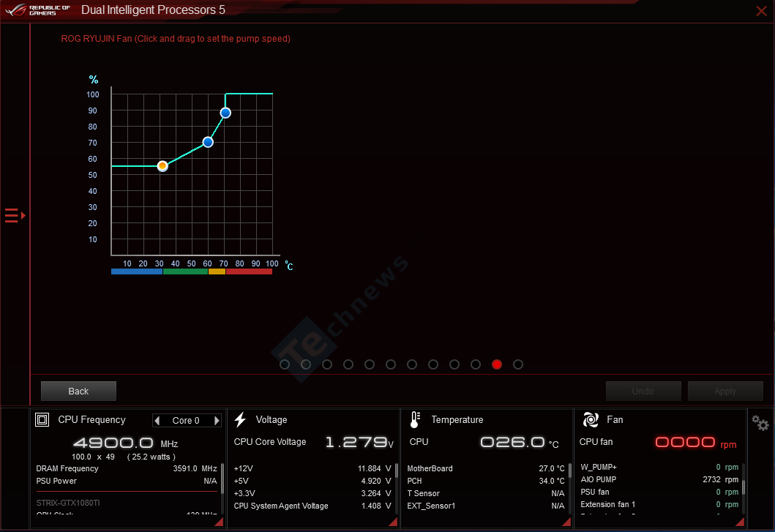
Task: Click the CPU fan 0000 rpm readout
Action: coord(696,442)
